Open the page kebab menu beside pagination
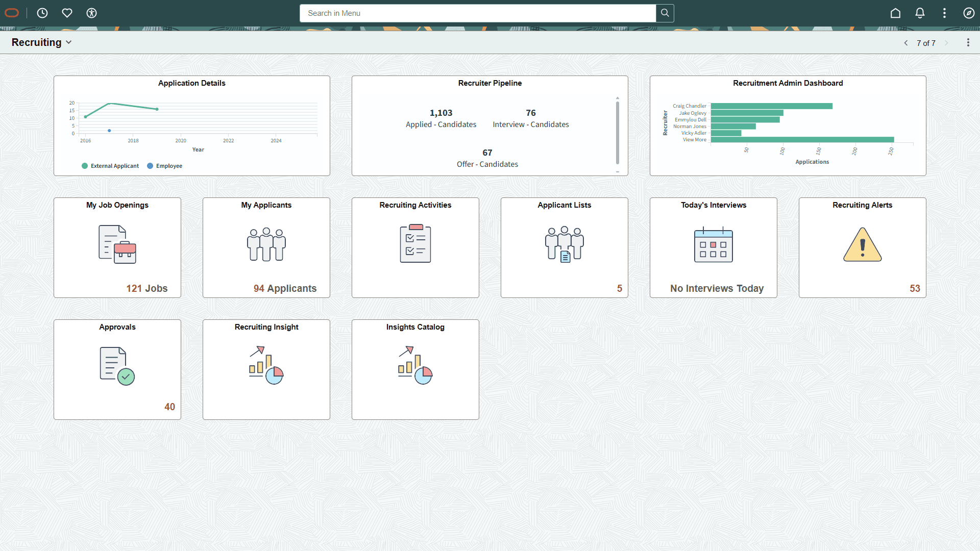980x551 pixels. coord(968,42)
